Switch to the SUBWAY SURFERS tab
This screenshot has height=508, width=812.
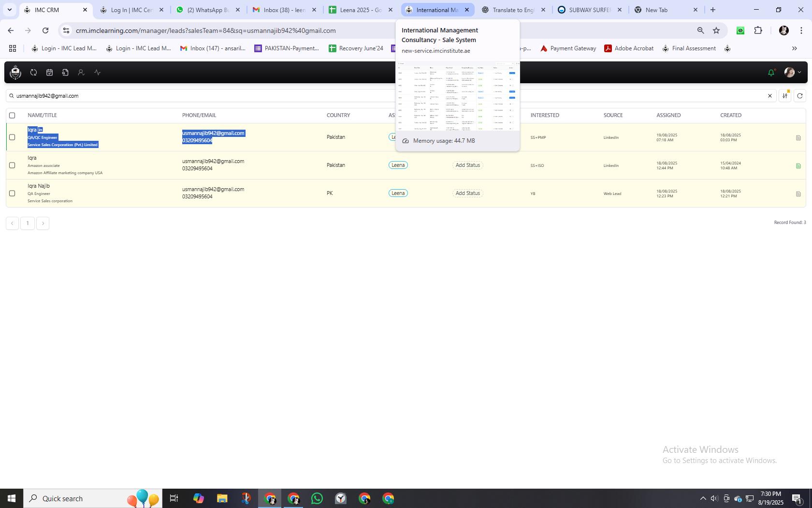[590, 10]
